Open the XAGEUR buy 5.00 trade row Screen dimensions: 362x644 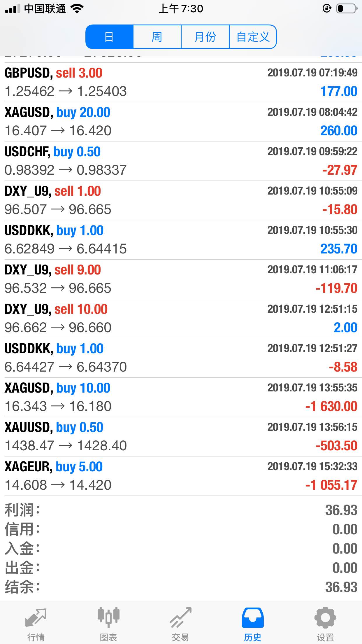tap(181, 476)
